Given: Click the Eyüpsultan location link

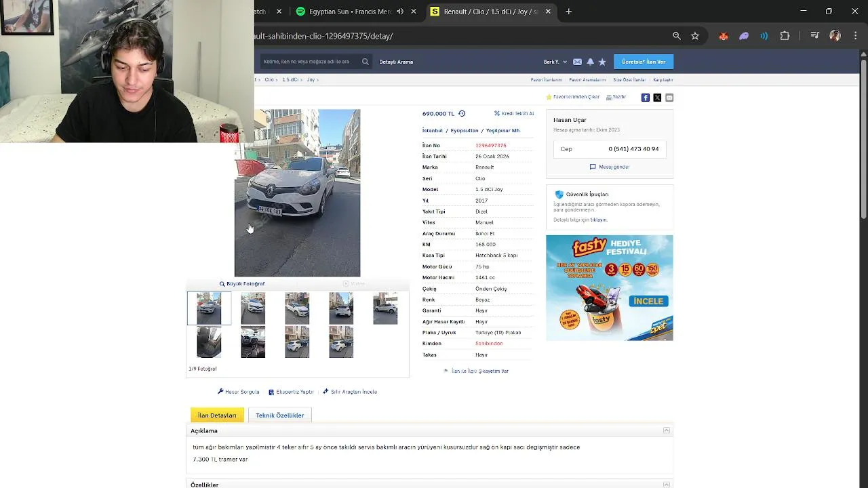Looking at the screenshot, I should tap(465, 131).
